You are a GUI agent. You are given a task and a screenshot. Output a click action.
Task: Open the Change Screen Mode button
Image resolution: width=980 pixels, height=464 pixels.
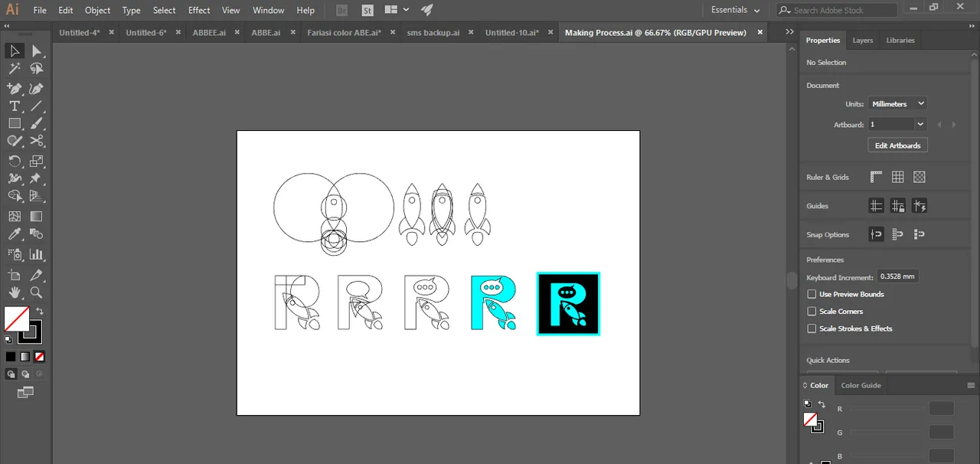(x=25, y=393)
